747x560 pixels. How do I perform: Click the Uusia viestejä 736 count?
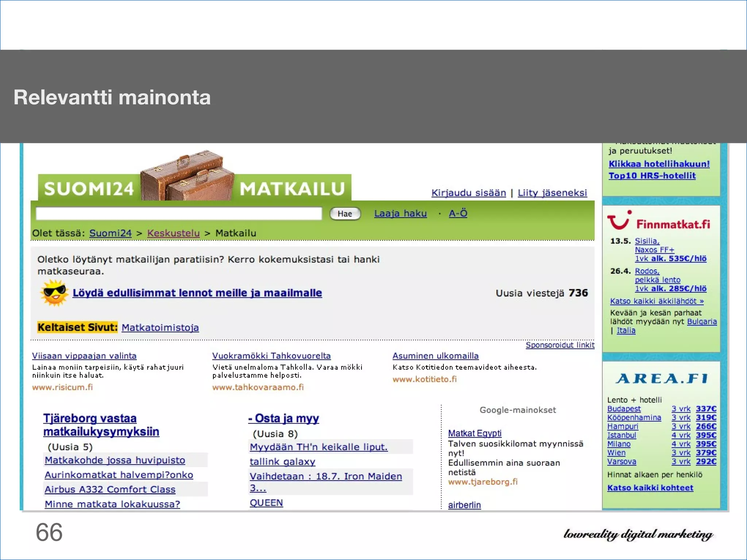pyautogui.click(x=542, y=293)
